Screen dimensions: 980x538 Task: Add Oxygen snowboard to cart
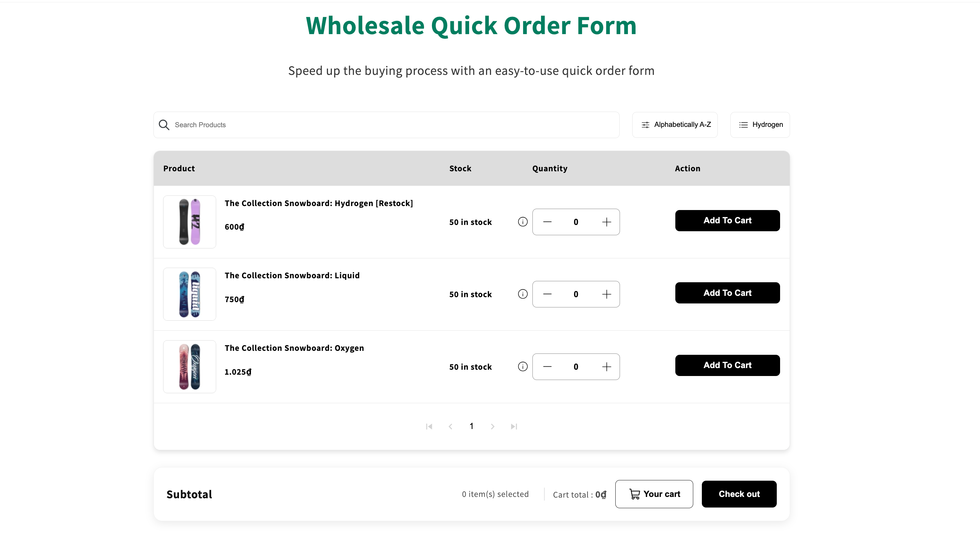click(x=727, y=365)
